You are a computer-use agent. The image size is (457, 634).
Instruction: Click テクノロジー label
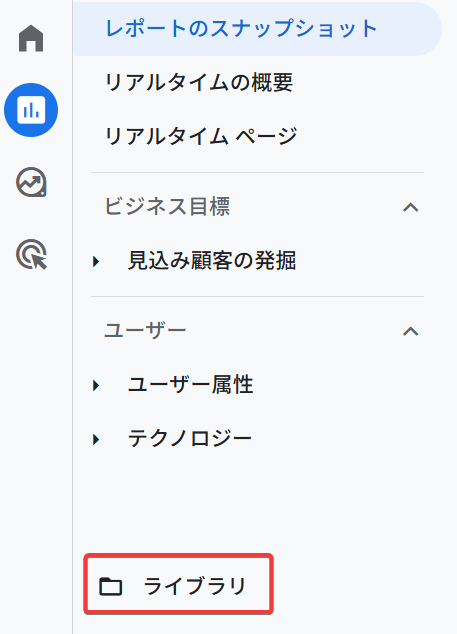[190, 438]
